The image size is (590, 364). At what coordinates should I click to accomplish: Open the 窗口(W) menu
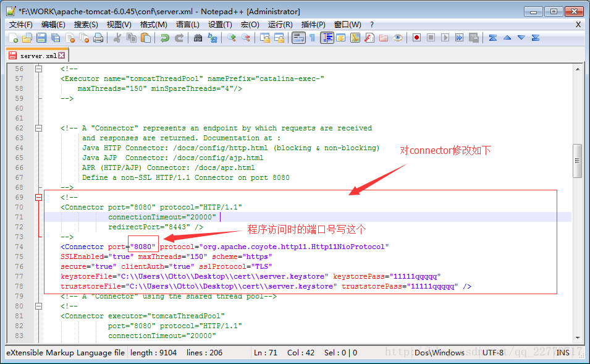tap(347, 25)
